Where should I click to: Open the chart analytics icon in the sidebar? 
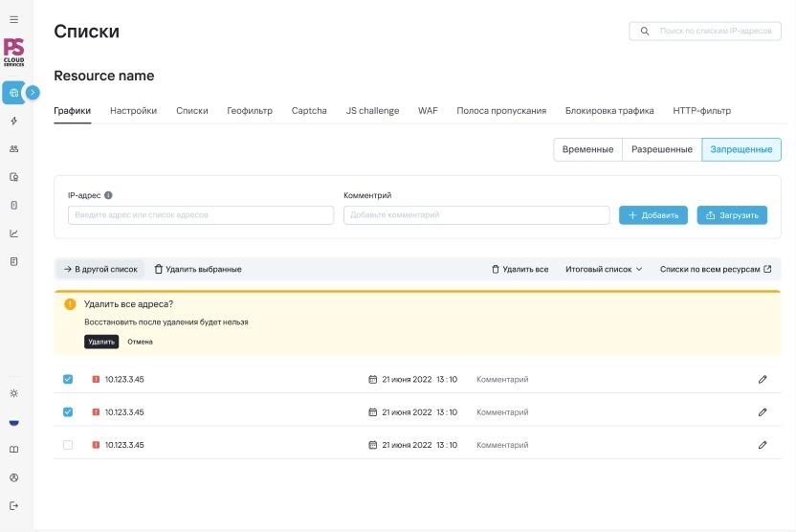[x=14, y=233]
